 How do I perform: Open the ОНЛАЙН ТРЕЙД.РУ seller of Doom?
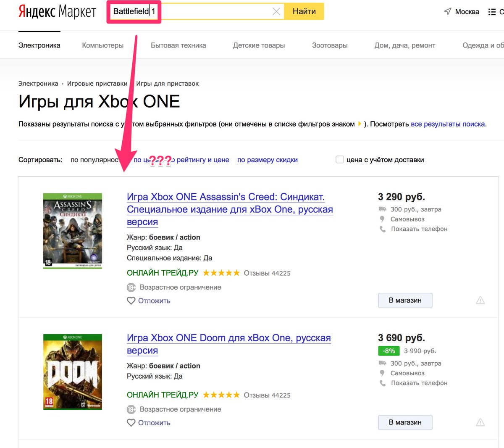tap(163, 395)
